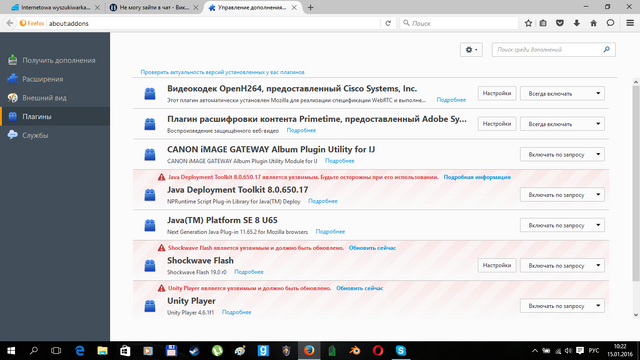Select 'Службы' in sidebar

coord(55,135)
